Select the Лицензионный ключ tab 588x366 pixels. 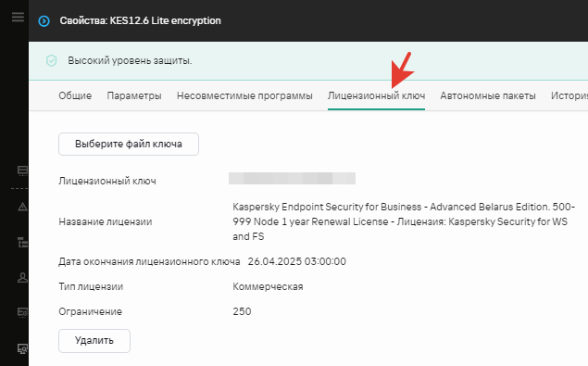pos(376,95)
